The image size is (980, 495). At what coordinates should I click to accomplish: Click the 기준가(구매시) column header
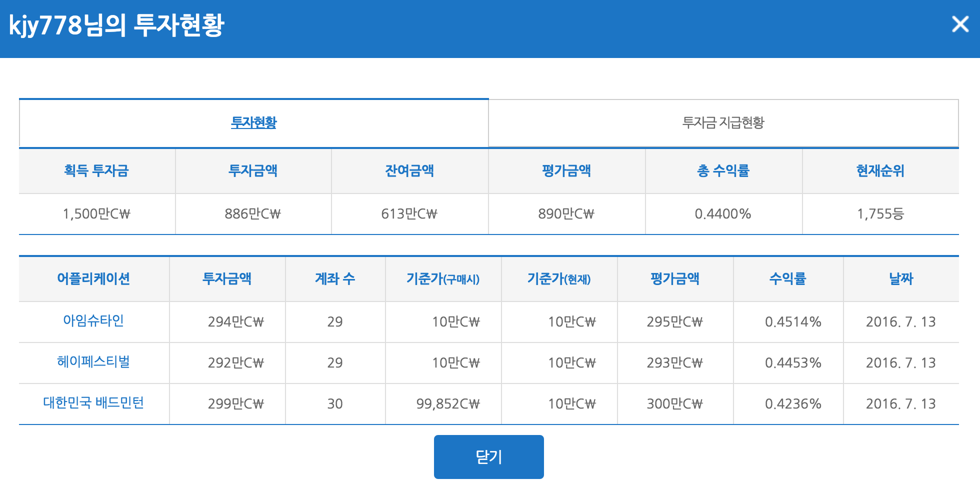[443, 279]
